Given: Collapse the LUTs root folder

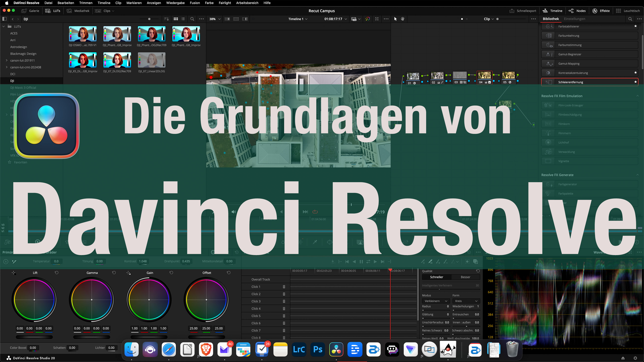Looking at the screenshot, I should (x=4, y=26).
